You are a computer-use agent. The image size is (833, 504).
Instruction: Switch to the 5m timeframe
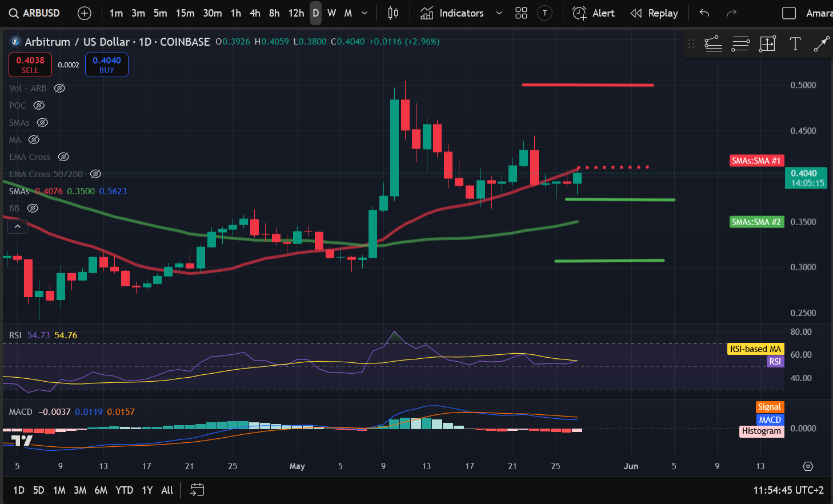point(161,13)
